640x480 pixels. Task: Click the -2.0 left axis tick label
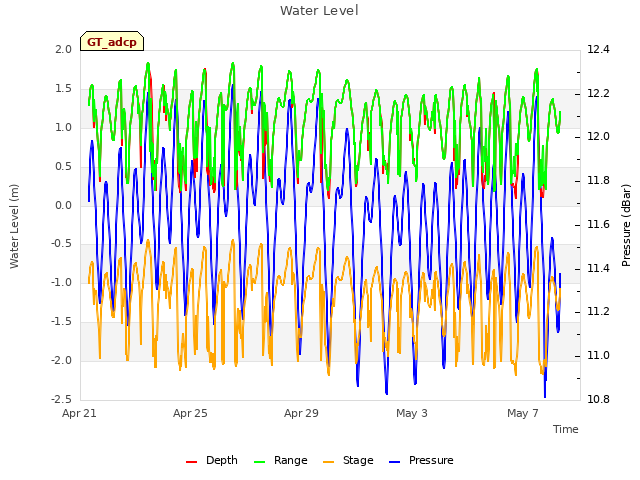click(61, 360)
